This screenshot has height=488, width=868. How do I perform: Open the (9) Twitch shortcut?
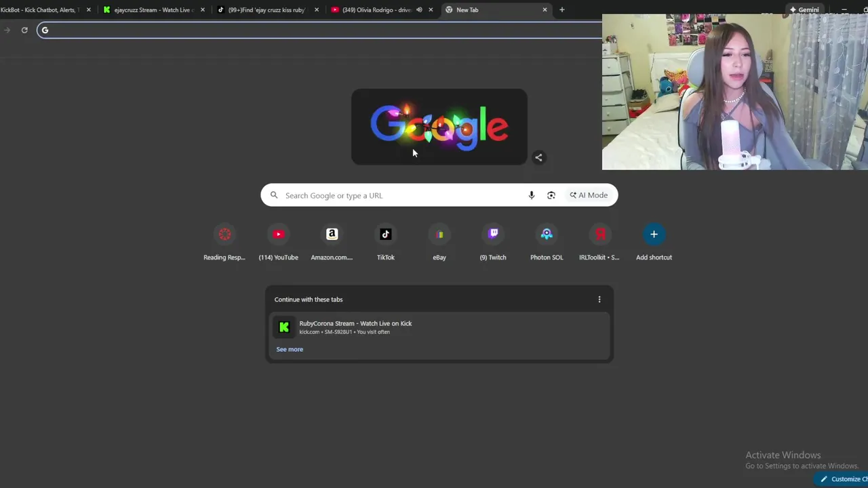[493, 242]
